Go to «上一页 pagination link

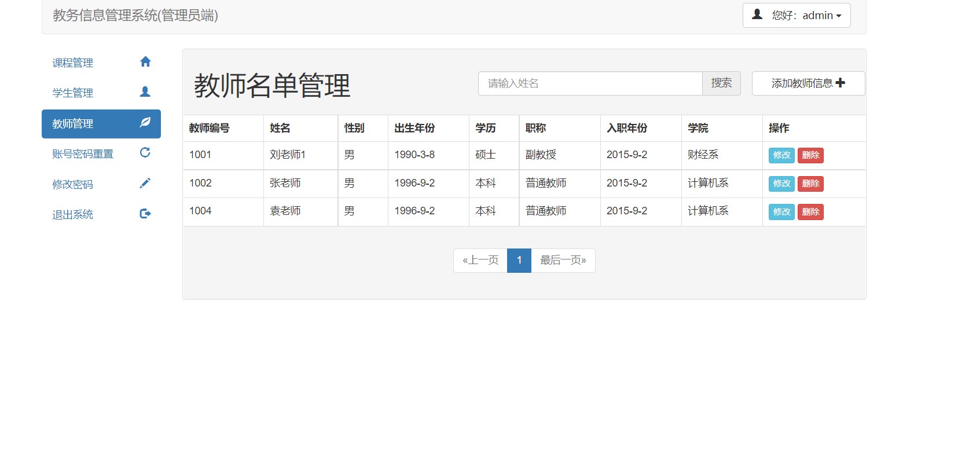click(x=480, y=261)
